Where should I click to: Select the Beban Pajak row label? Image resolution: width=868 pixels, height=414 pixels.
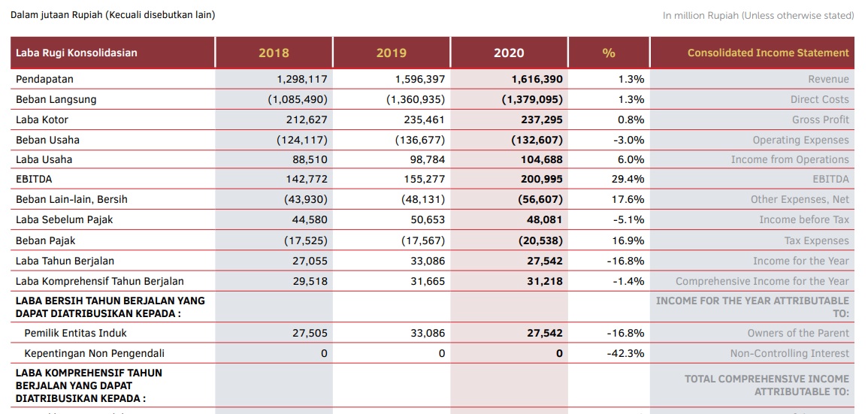click(45, 240)
